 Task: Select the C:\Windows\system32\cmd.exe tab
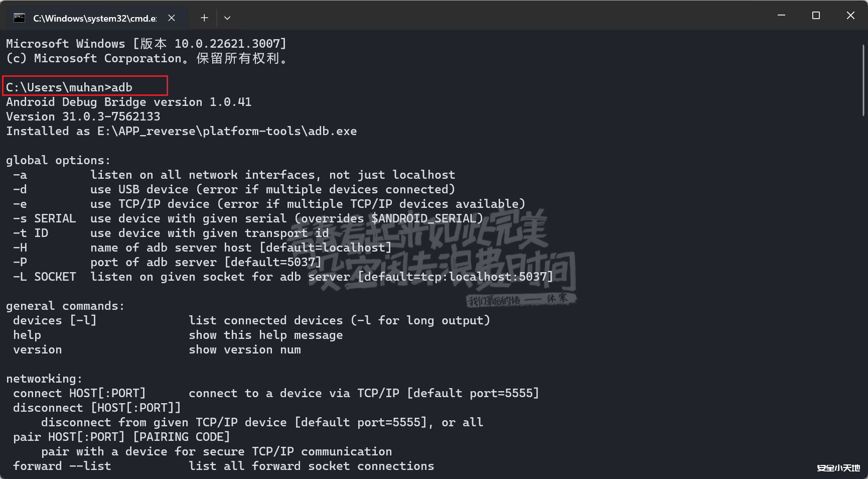pyautogui.click(x=94, y=18)
